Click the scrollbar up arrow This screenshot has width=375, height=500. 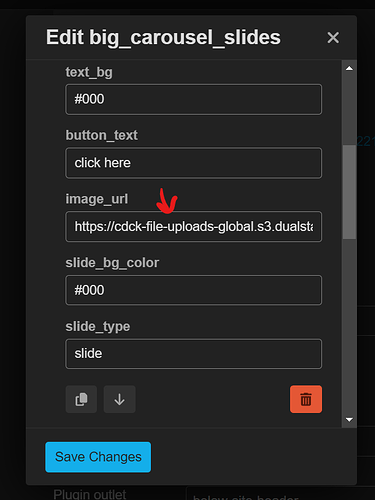pos(349,68)
